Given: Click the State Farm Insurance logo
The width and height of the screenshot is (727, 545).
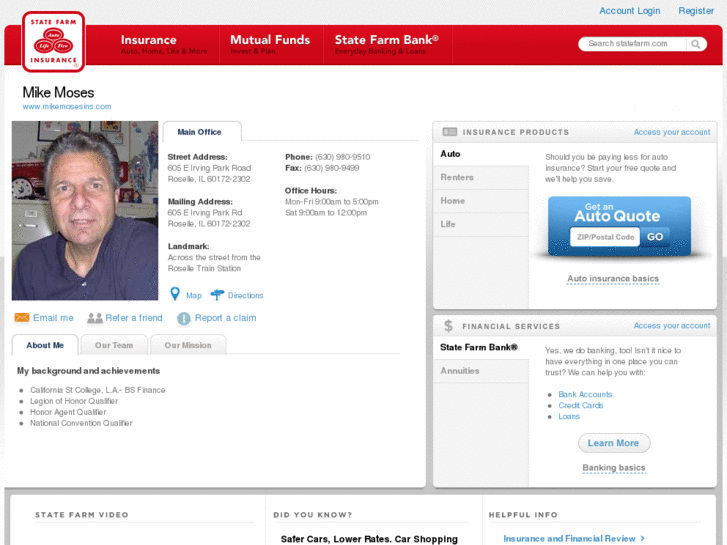Looking at the screenshot, I should click(53, 42).
